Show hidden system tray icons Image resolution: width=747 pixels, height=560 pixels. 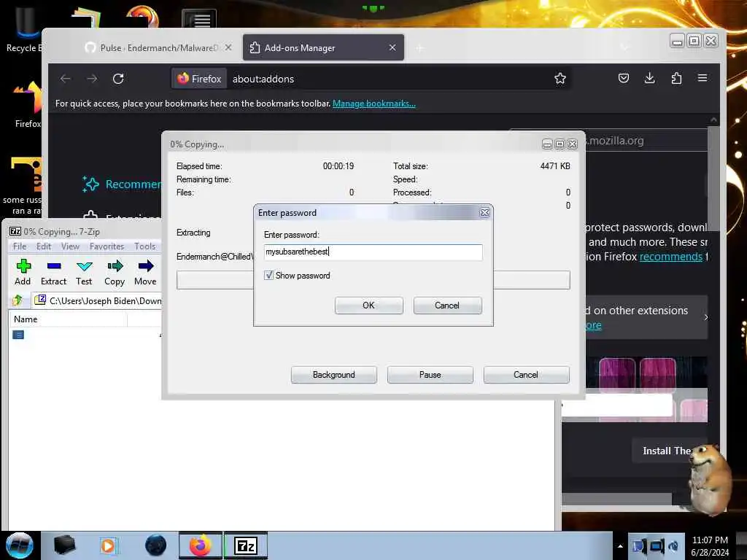[x=620, y=546]
